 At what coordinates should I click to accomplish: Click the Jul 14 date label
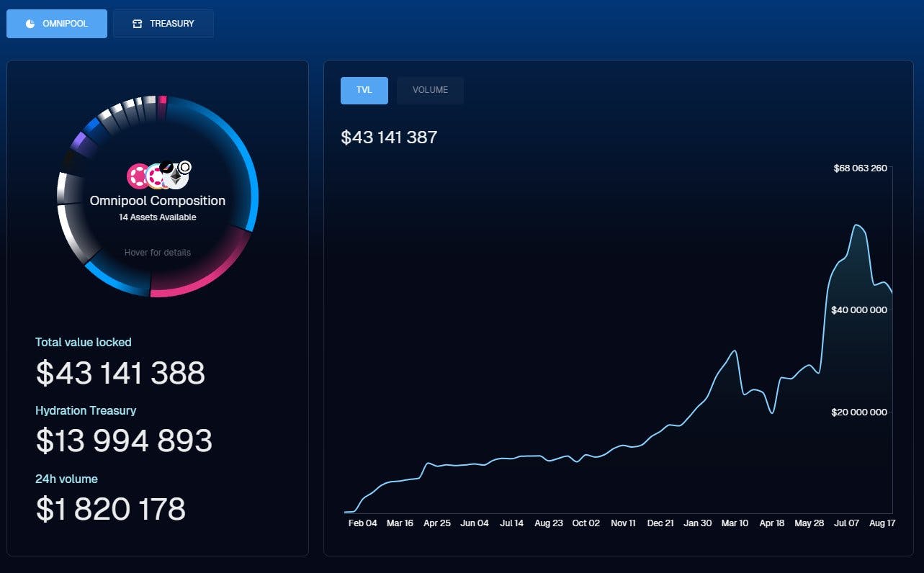[x=512, y=523]
